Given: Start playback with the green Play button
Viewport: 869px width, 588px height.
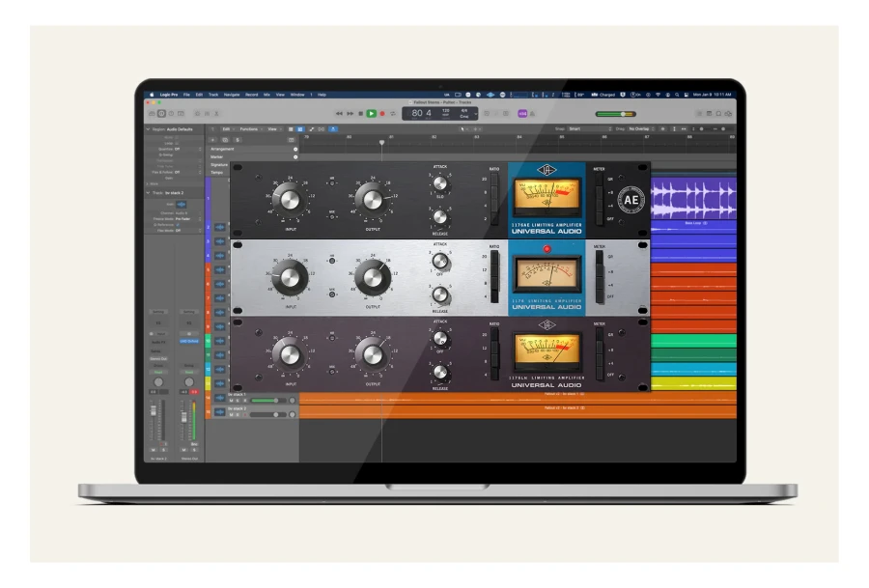Looking at the screenshot, I should click(x=372, y=114).
